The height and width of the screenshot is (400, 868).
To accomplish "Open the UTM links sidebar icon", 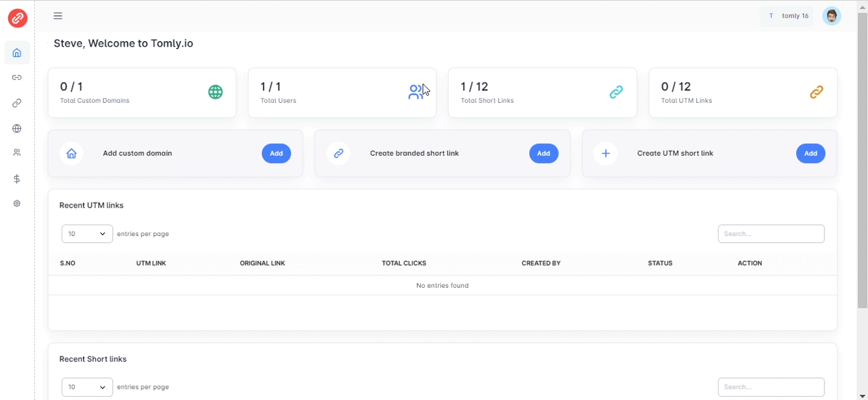I will coord(17,103).
